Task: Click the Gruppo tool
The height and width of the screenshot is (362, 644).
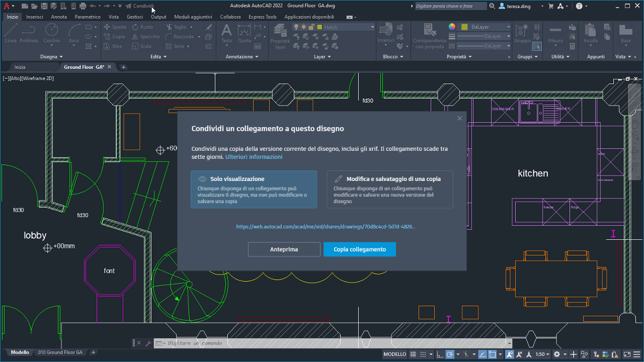Action: [x=522, y=33]
